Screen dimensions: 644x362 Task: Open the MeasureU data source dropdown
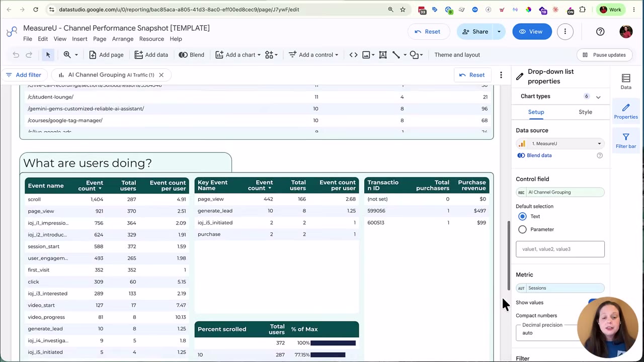[560, 144]
